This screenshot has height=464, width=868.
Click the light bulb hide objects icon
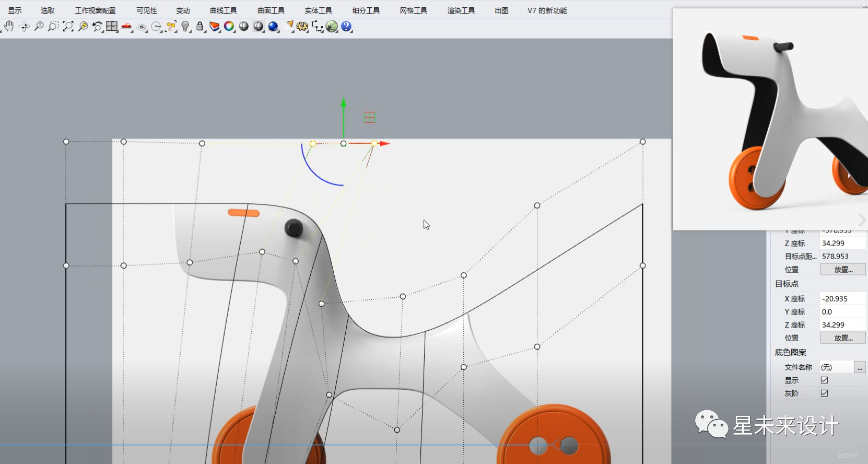185,26
